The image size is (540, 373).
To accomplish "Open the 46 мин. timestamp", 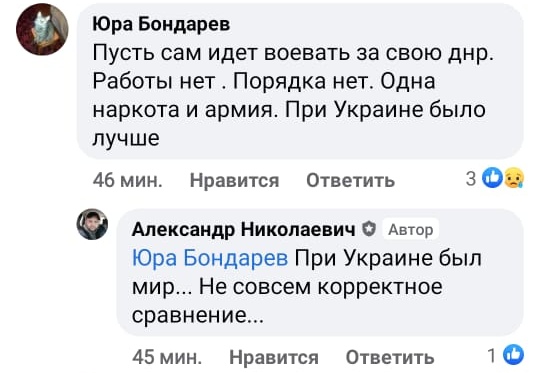I will [127, 180].
